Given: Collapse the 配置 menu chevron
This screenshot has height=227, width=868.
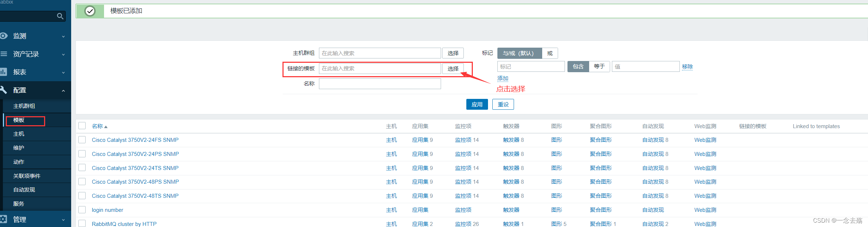Looking at the screenshot, I should [x=64, y=91].
